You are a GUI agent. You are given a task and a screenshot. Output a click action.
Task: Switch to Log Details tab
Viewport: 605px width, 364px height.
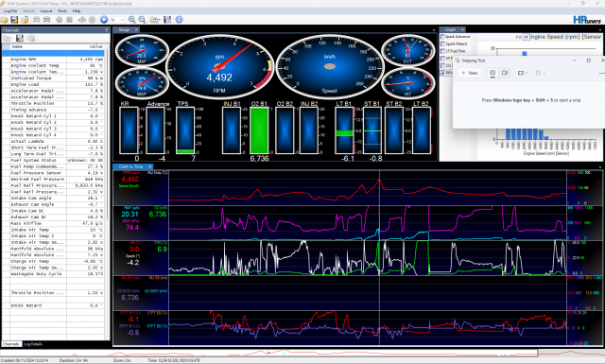33,344
